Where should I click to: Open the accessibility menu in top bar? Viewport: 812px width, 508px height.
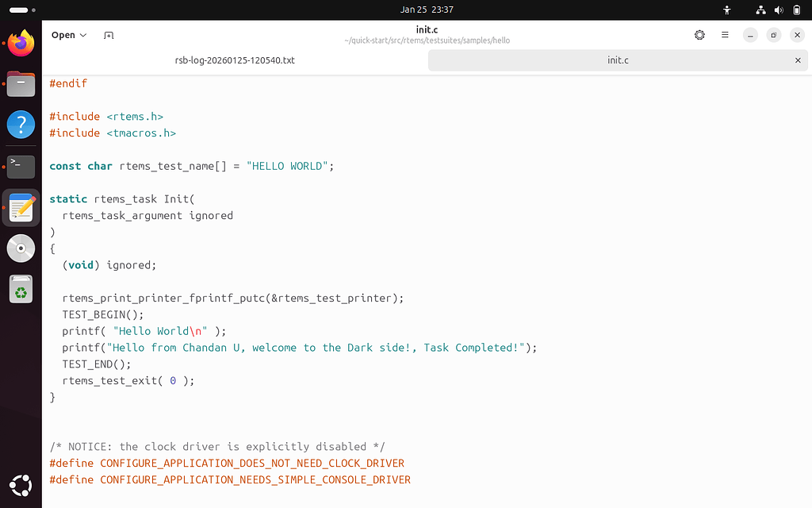[x=727, y=10]
